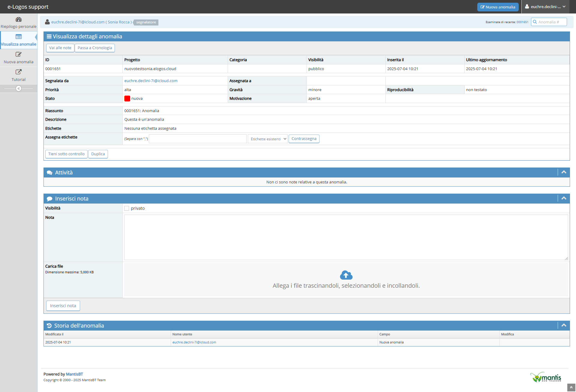Click the Mantis Bug Tracker logo

pyautogui.click(x=546, y=377)
